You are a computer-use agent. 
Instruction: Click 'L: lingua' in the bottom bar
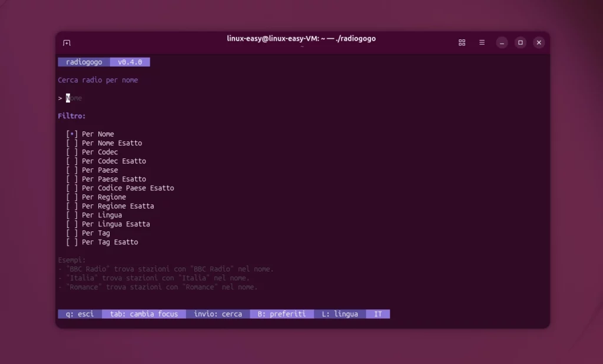click(x=340, y=314)
